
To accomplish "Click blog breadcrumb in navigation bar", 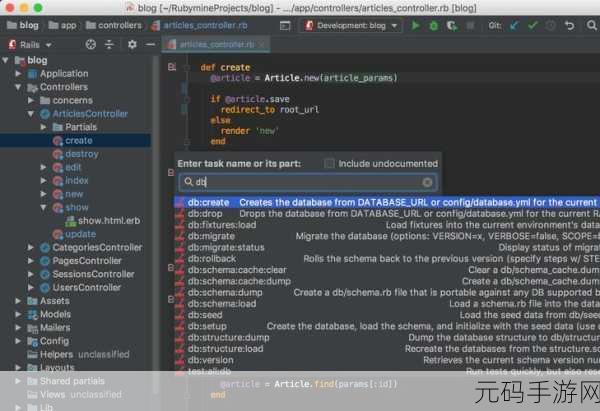I will click(23, 26).
